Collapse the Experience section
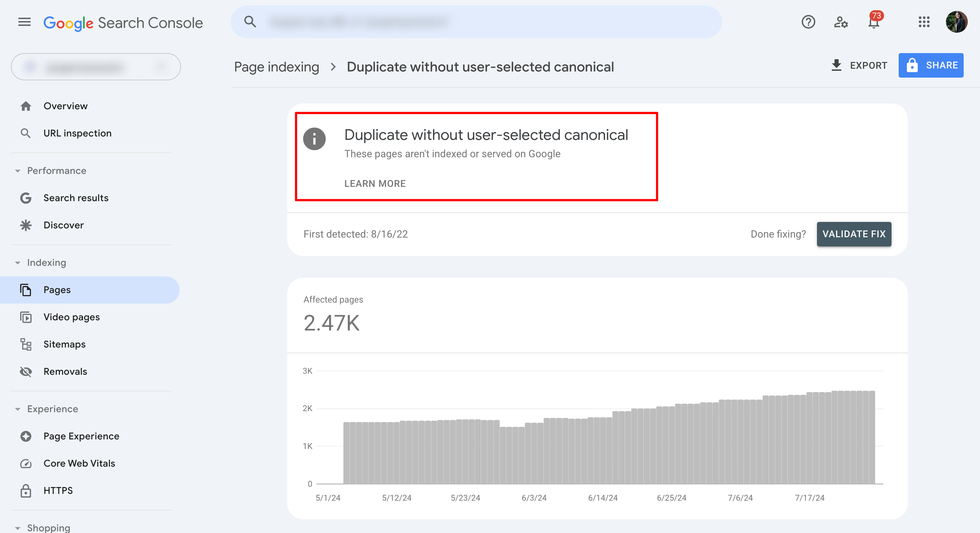 17,409
